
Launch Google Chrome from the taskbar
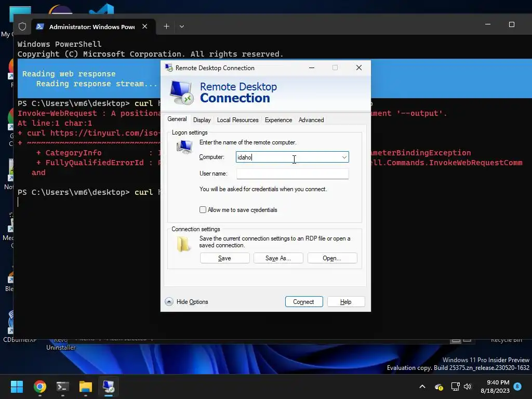[x=39, y=387]
